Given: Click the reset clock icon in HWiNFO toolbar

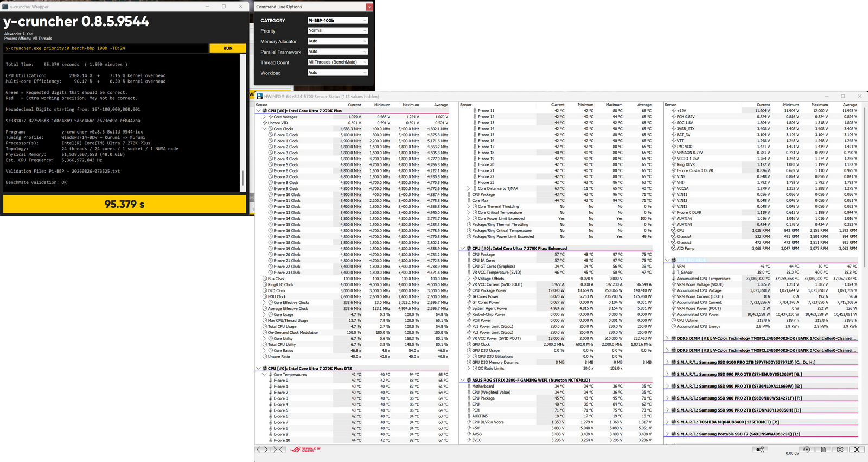Looking at the screenshot, I should click(x=807, y=450).
